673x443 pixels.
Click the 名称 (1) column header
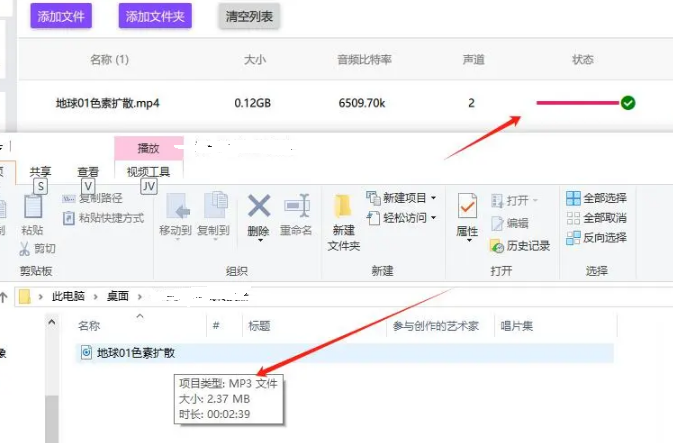(109, 59)
